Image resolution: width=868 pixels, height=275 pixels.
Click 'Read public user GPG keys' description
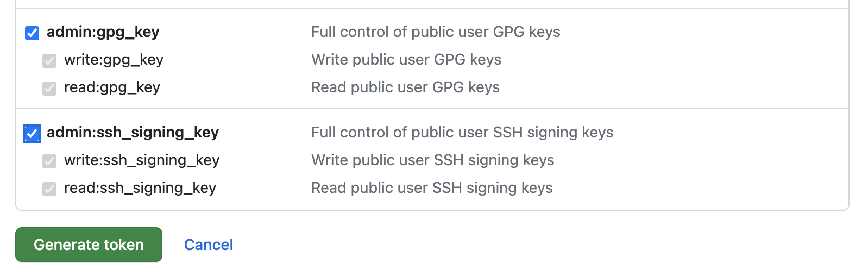pos(405,87)
